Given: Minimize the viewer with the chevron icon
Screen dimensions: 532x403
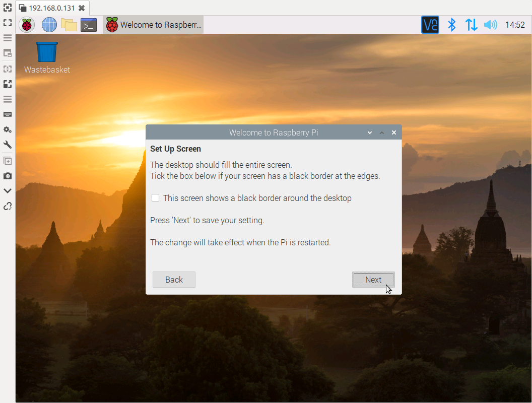Looking at the screenshot, I should (x=8, y=191).
